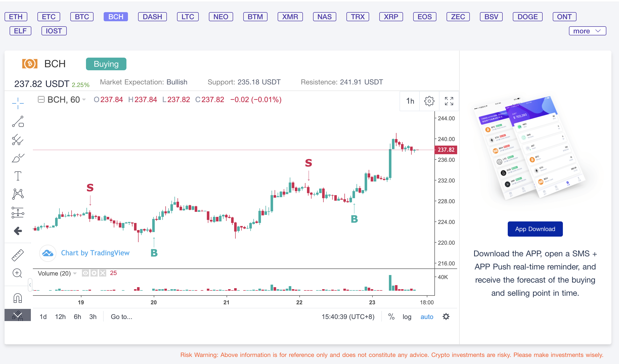Select the long position prediction tool
Viewport: 619px width, 364px height.
(18, 213)
